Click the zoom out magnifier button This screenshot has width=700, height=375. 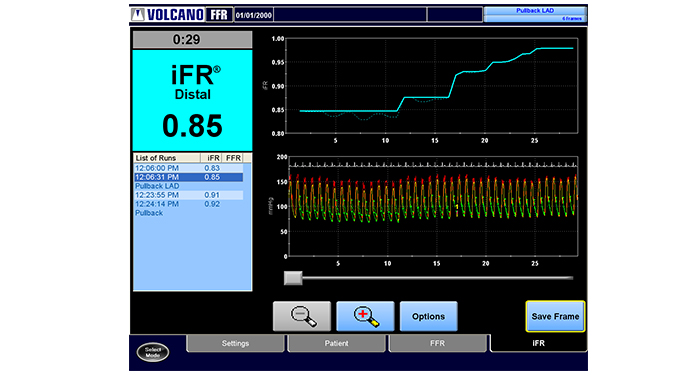point(302,316)
